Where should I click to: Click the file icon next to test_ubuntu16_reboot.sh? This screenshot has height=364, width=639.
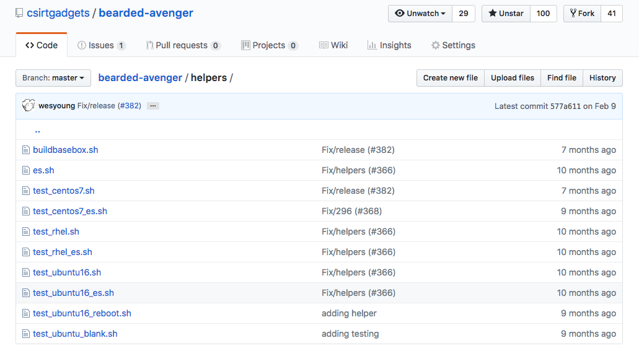[25, 313]
